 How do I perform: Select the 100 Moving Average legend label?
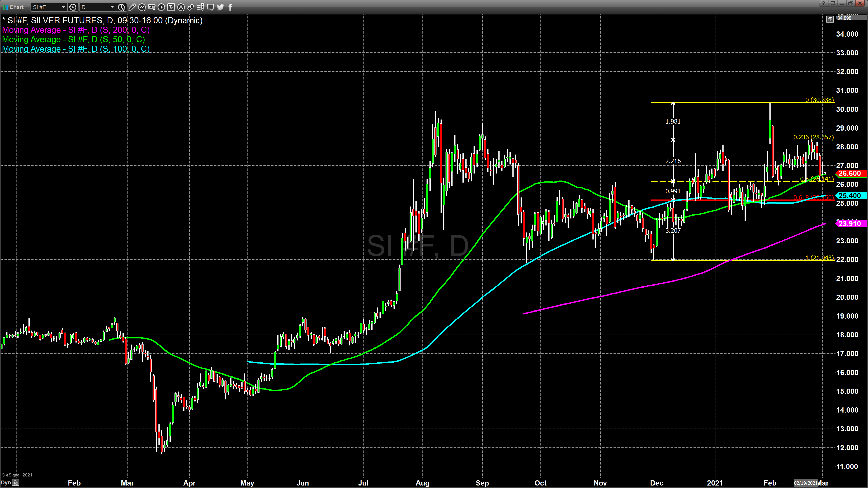click(76, 49)
